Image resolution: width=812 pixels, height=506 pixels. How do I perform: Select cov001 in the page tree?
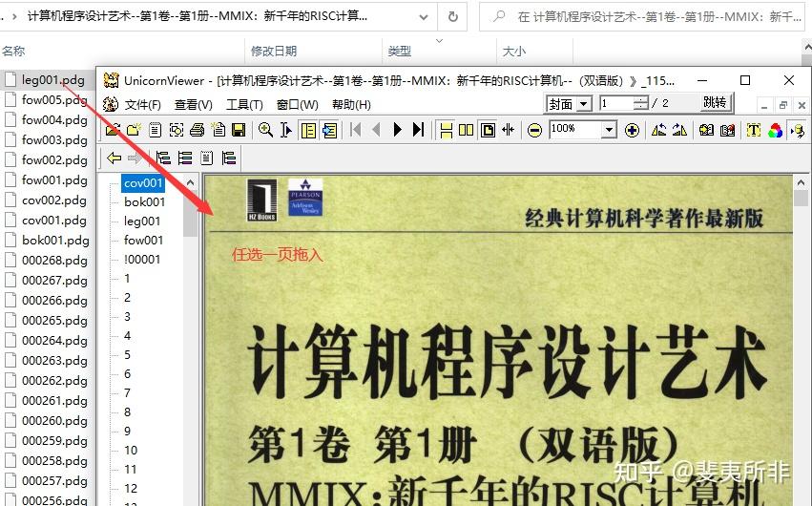tap(143, 182)
